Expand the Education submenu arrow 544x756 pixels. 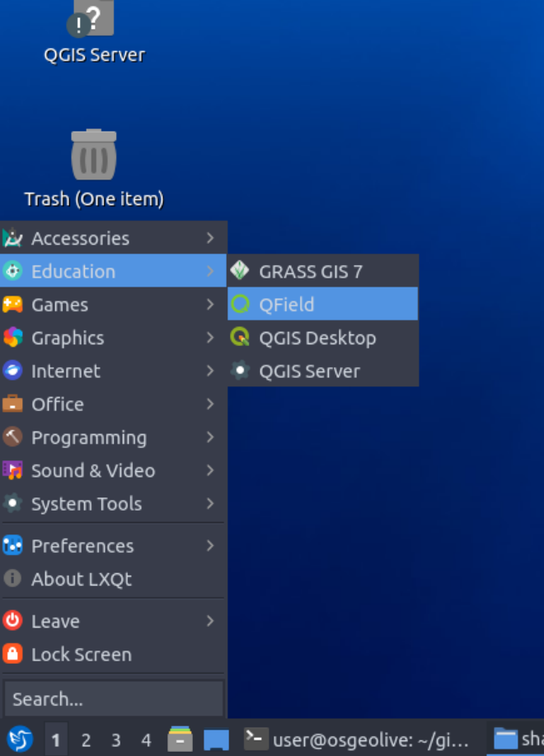coord(210,271)
